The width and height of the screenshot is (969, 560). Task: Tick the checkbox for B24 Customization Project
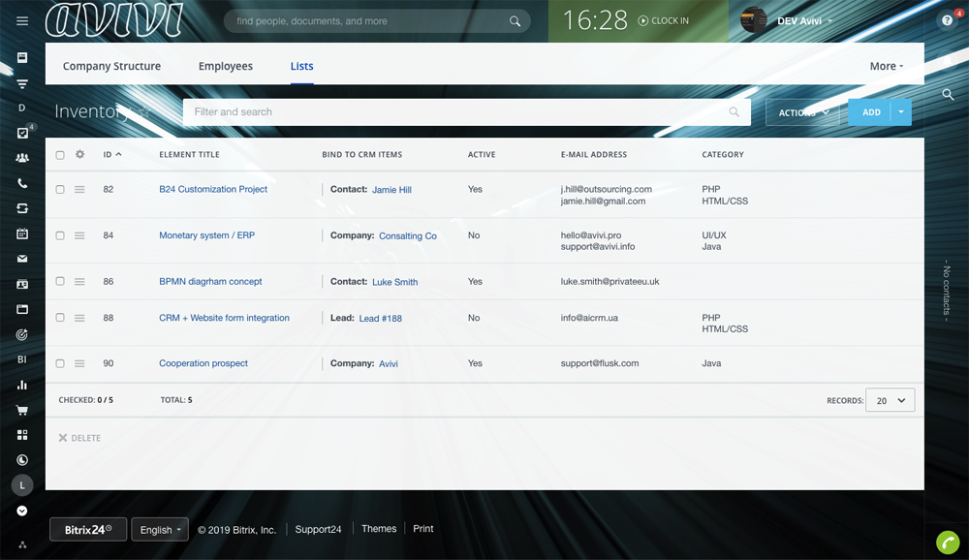[x=60, y=190]
